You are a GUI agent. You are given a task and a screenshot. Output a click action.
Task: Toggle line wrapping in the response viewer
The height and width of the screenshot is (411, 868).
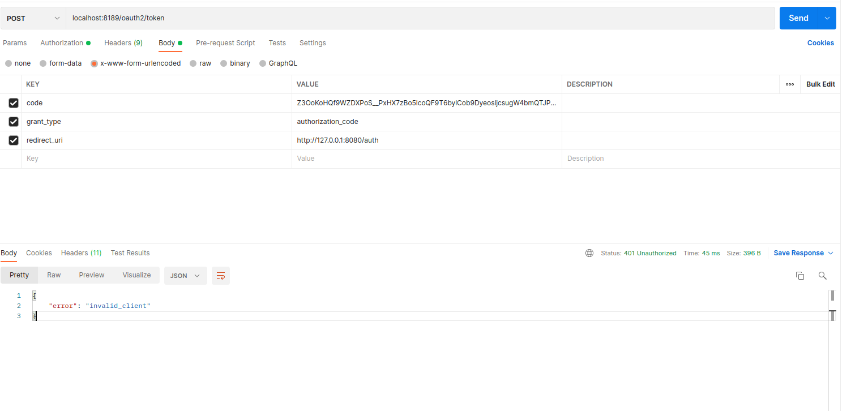[x=220, y=276]
